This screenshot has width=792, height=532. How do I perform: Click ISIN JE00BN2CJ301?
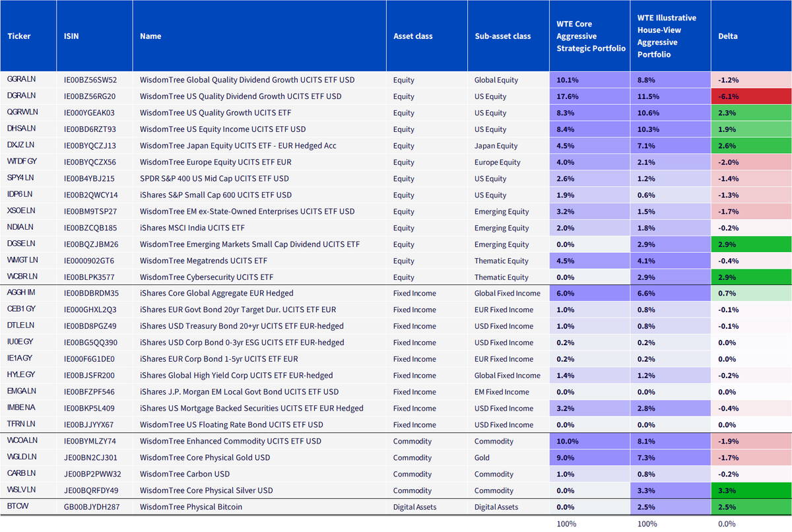click(x=90, y=457)
